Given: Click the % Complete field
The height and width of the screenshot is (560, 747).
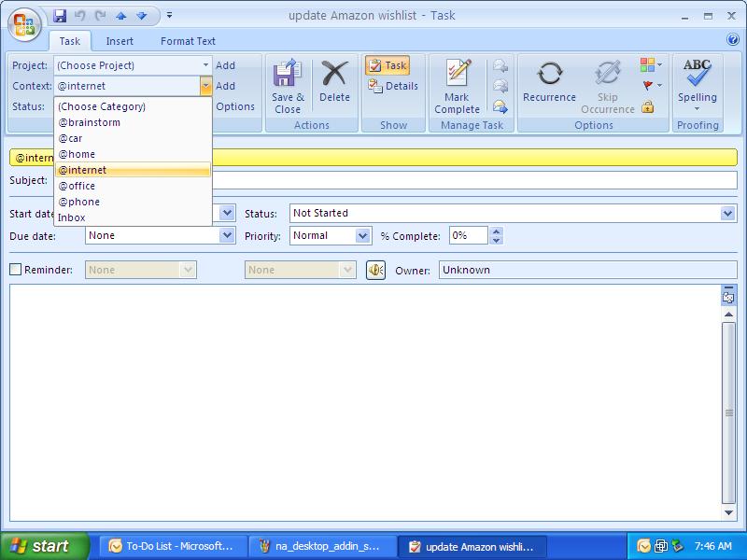Looking at the screenshot, I should pyautogui.click(x=469, y=236).
